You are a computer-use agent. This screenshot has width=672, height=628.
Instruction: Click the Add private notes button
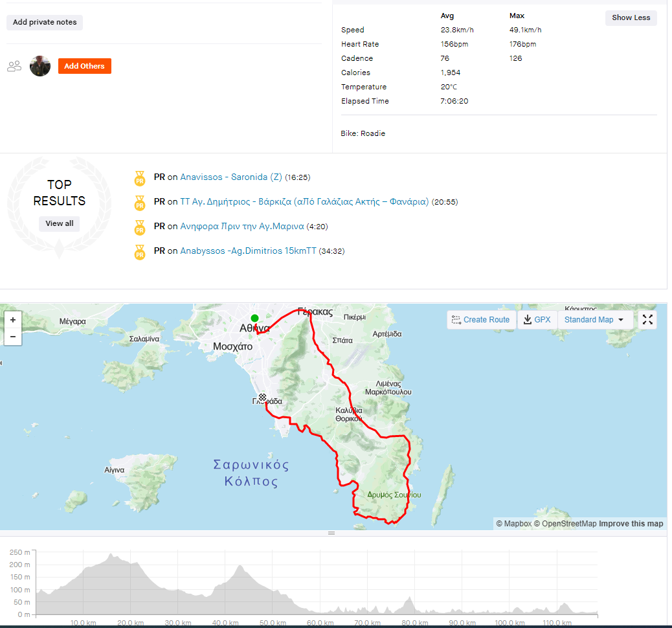point(45,22)
